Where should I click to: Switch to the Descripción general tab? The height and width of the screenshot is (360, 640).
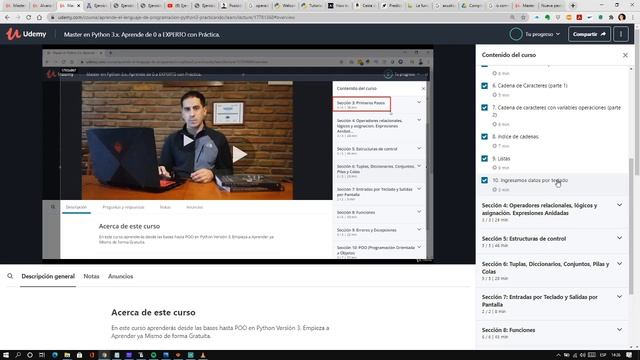(48, 276)
